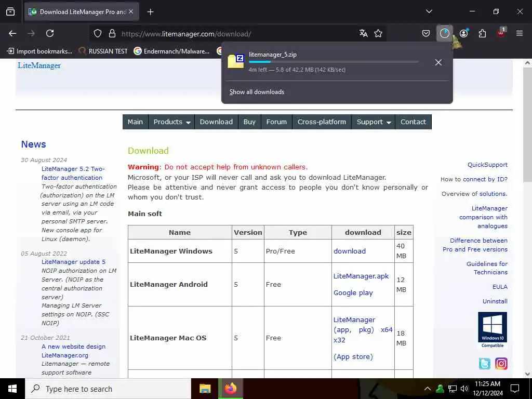Cancel the litemanager_5.zip download
This screenshot has width=532, height=399.
[x=438, y=62]
